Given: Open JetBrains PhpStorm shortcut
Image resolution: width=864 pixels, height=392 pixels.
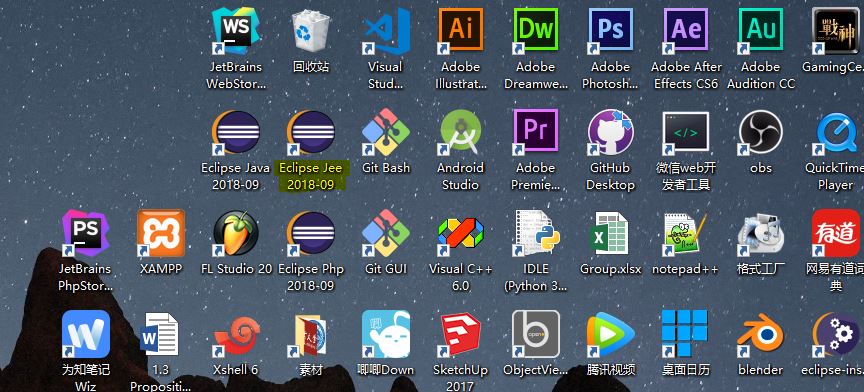Looking at the screenshot, I should coord(85,233).
